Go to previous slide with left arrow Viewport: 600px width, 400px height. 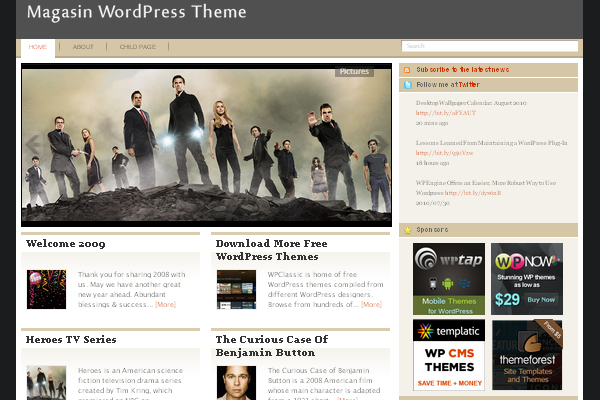(33, 144)
